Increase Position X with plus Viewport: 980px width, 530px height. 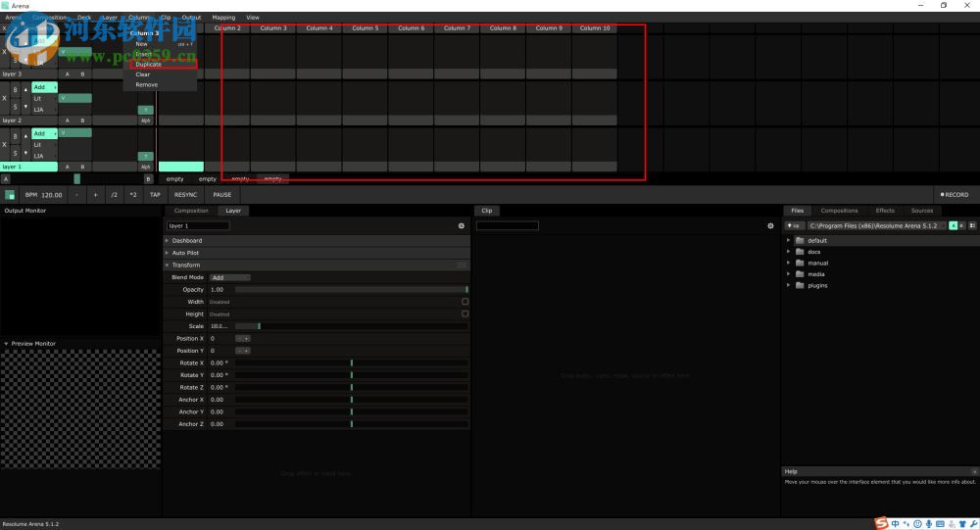tap(247, 339)
